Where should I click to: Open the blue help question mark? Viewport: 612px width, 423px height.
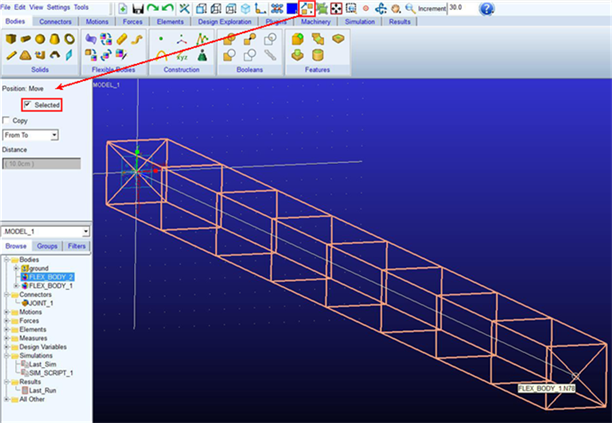486,9
